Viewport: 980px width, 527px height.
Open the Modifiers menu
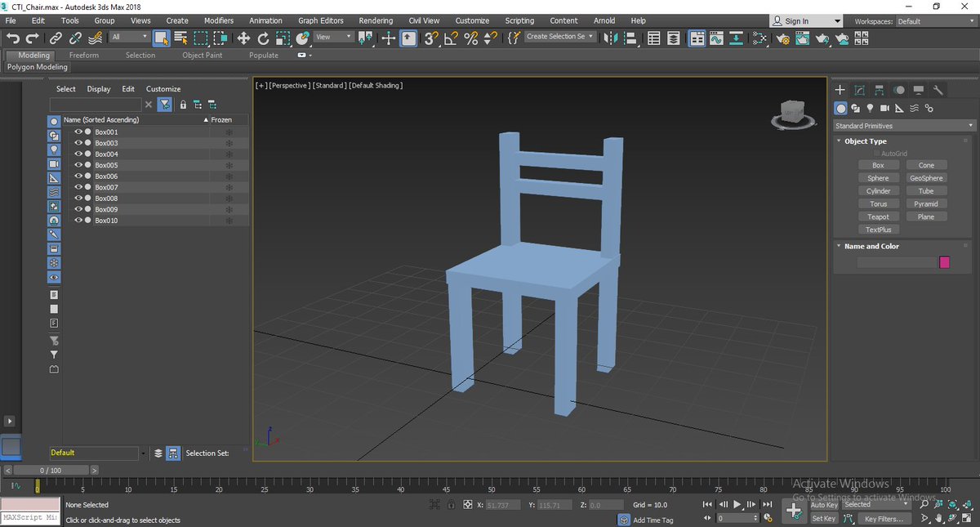(x=218, y=20)
